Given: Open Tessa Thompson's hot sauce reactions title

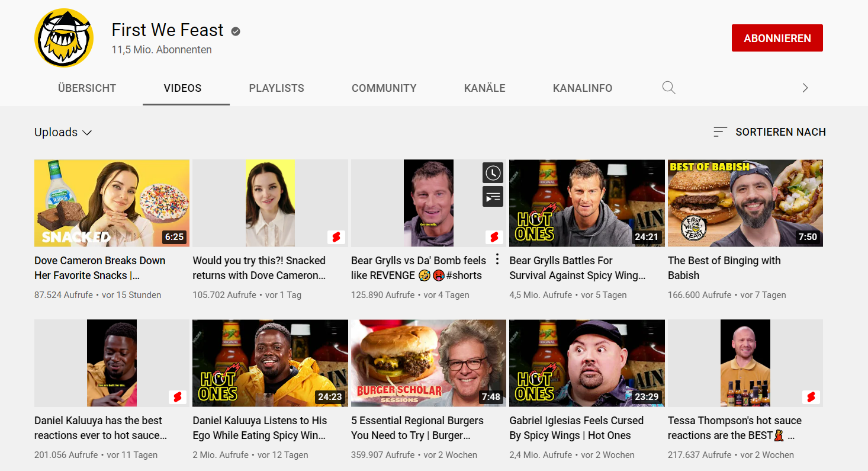Looking at the screenshot, I should tap(735, 428).
